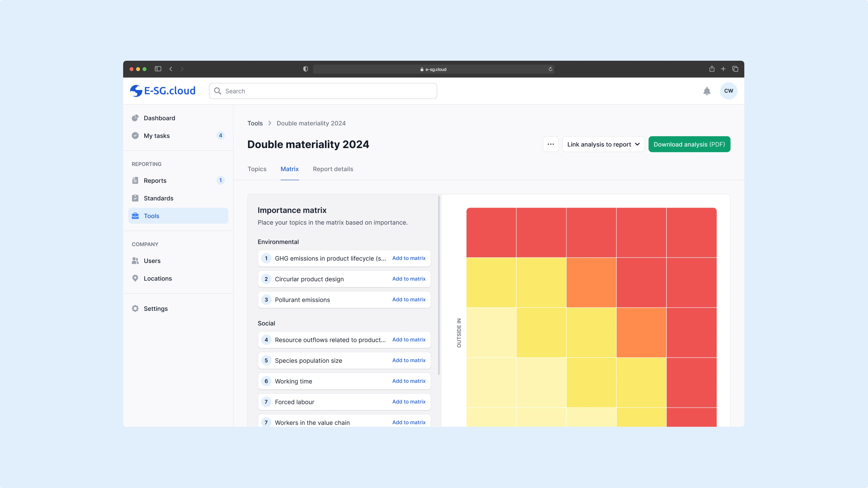Click the E-SG.cloud logo
Screen dimensions: 868x488
click(163, 91)
